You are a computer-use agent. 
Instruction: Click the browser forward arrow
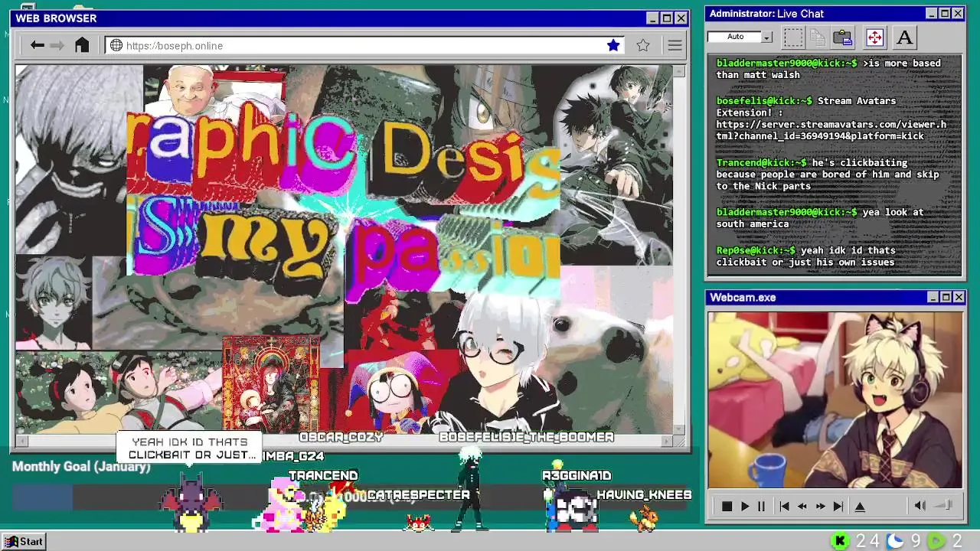[57, 46]
